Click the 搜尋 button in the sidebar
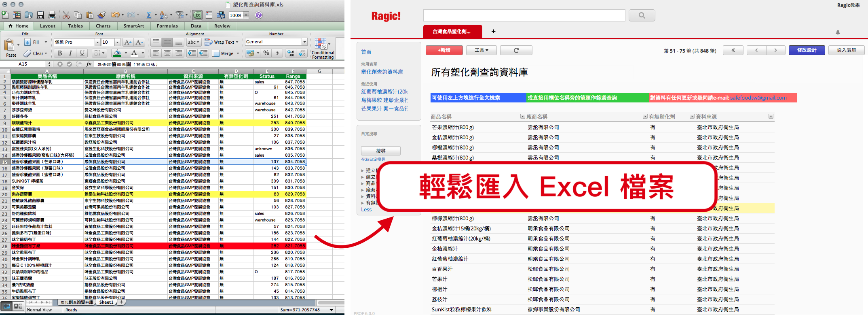 click(x=381, y=151)
